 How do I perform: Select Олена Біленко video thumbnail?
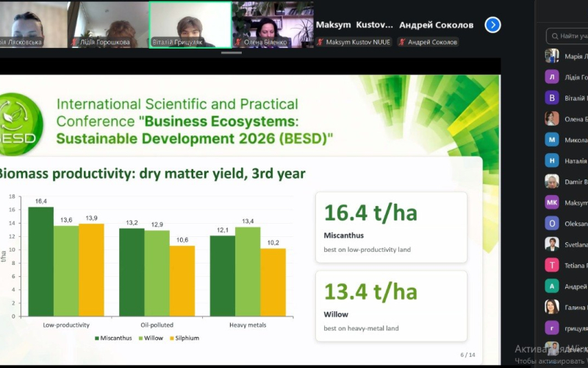[273, 24]
